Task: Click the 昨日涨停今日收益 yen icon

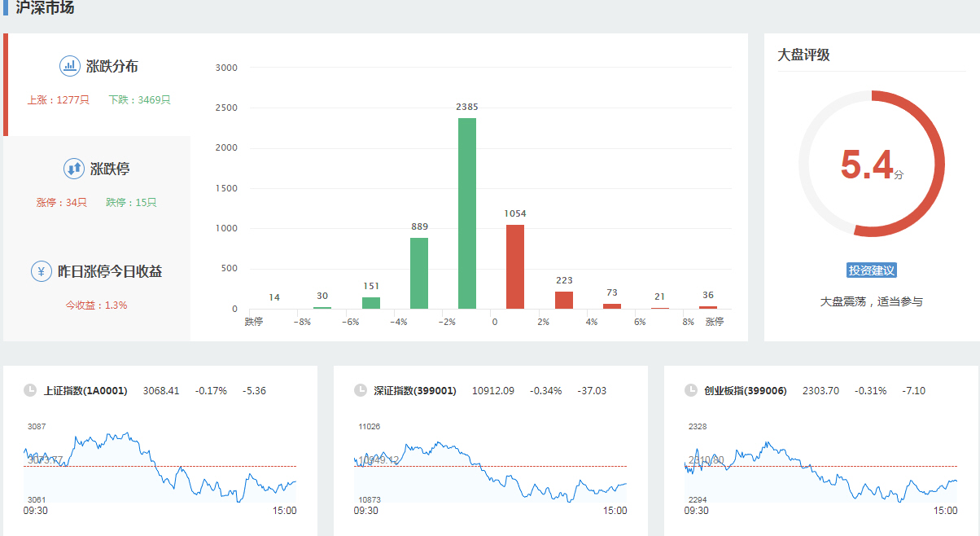Action: 42,271
